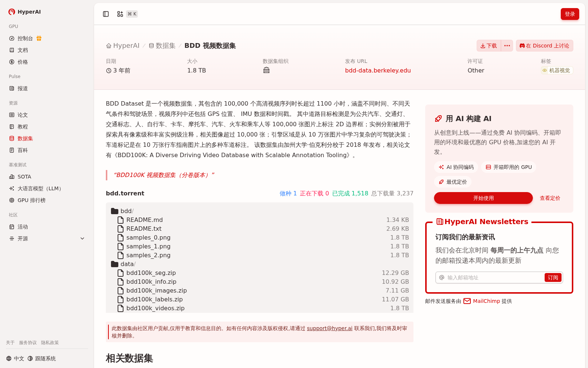Click 已完成 1,518 status text
Viewport: 588px width, 368px height.
point(350,193)
